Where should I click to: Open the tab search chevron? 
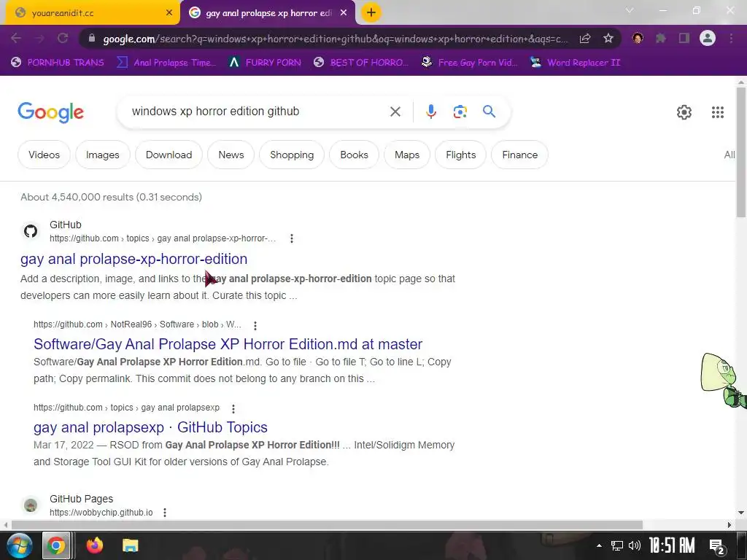[x=630, y=10]
